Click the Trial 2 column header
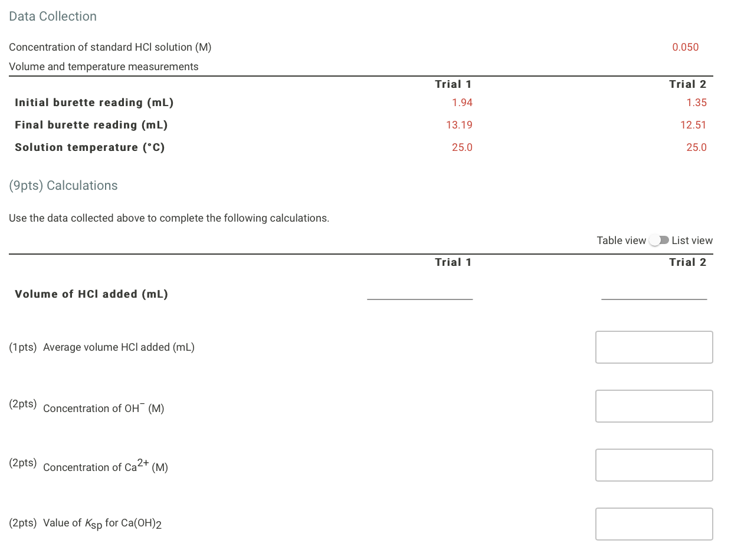754x560 pixels. tap(687, 84)
